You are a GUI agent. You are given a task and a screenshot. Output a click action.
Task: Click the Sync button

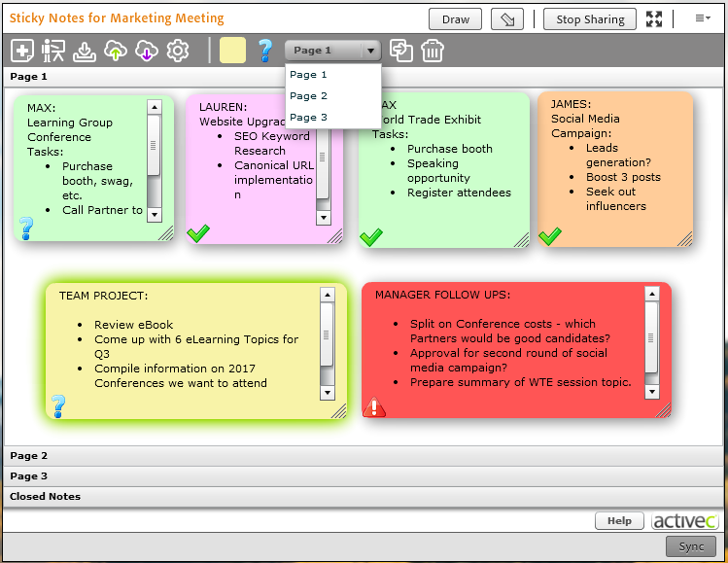690,546
